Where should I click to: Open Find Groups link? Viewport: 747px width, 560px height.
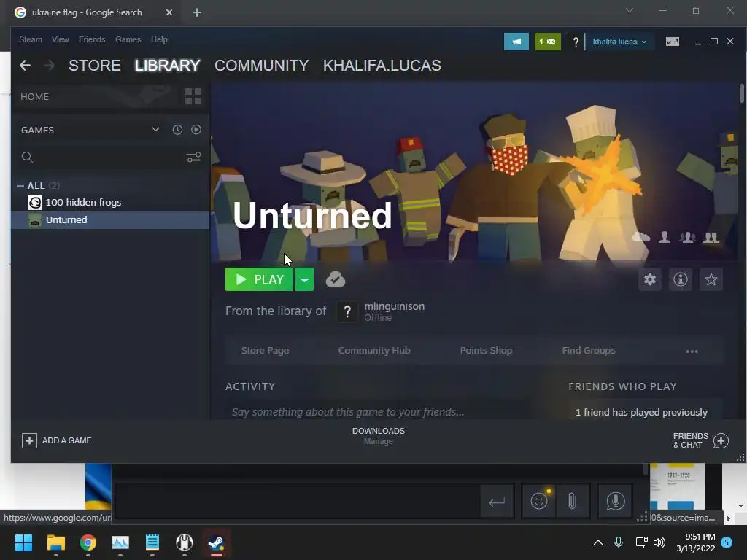(x=589, y=351)
